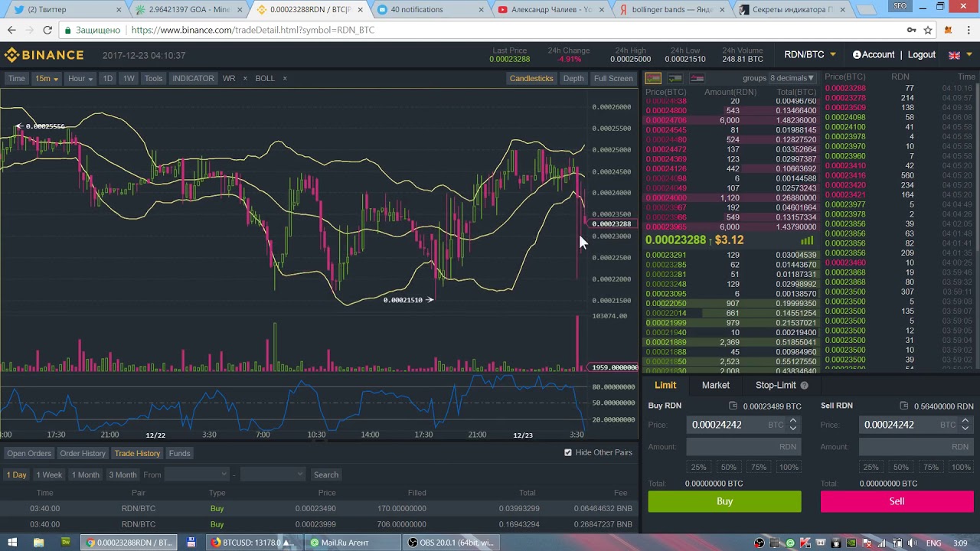Image resolution: width=980 pixels, height=551 pixels.
Task: Open the RDN/BTC pair selector dropdown
Action: tap(810, 55)
